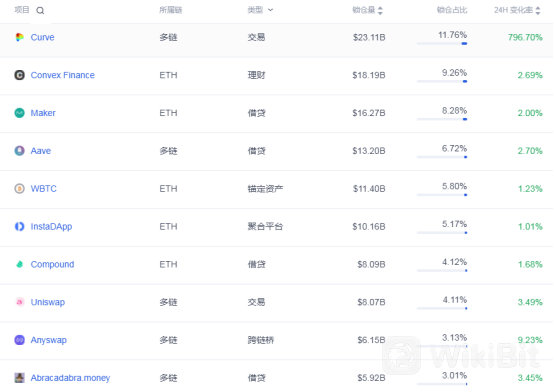Click the Convex Finance logo icon

tap(19, 75)
